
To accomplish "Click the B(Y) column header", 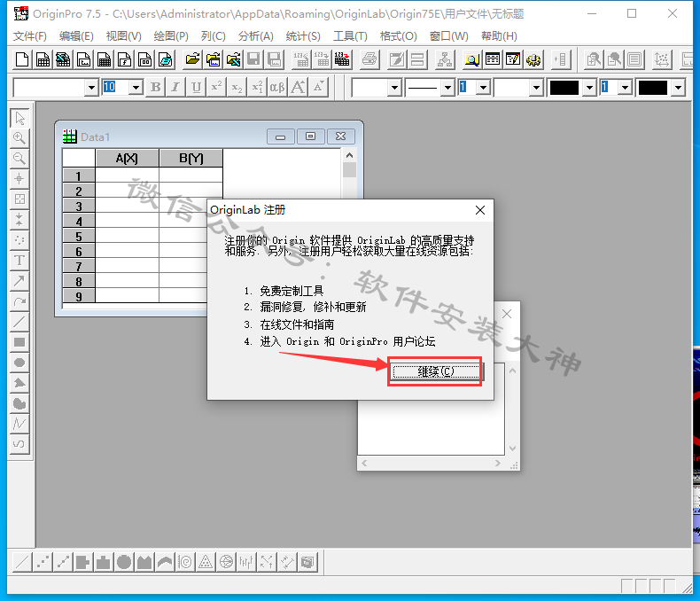I will pos(191,158).
